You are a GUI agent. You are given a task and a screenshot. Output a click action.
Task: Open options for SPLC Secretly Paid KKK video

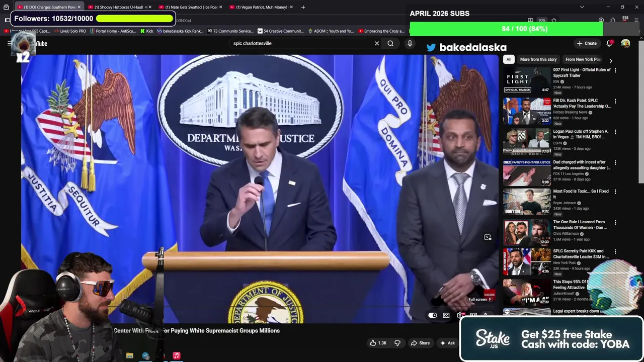[x=615, y=251]
